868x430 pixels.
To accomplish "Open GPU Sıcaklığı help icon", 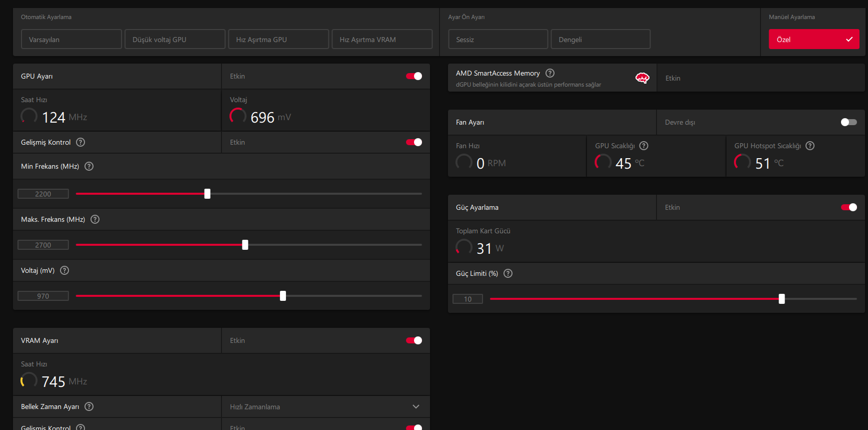I will tap(644, 146).
